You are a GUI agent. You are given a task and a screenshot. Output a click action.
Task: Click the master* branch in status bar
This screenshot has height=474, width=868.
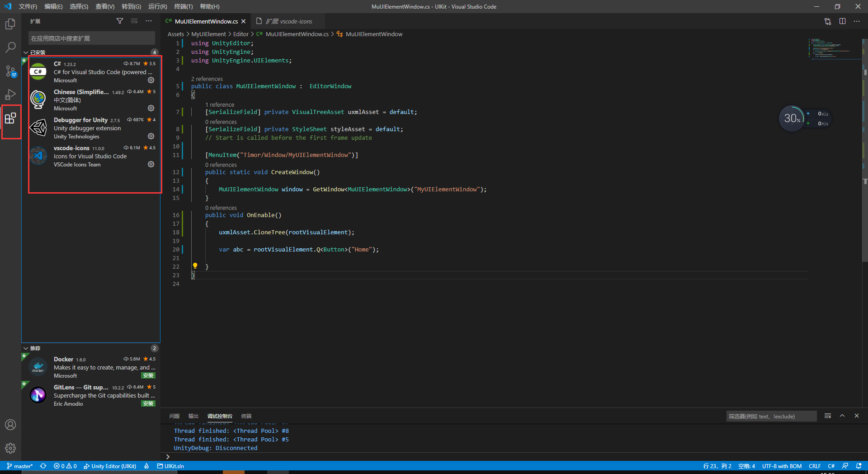(19, 466)
